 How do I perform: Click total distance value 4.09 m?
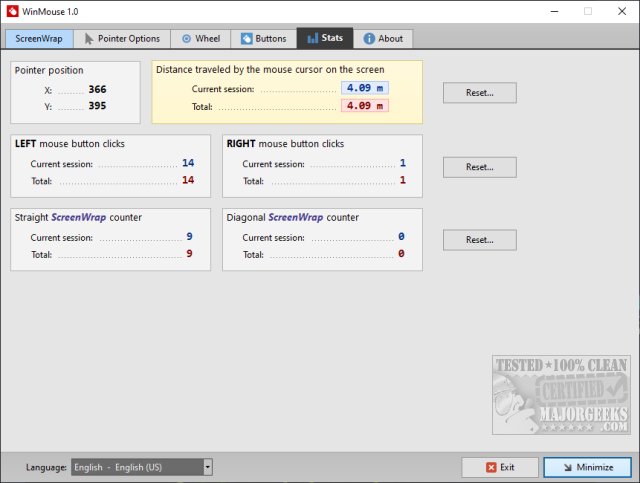coord(365,106)
